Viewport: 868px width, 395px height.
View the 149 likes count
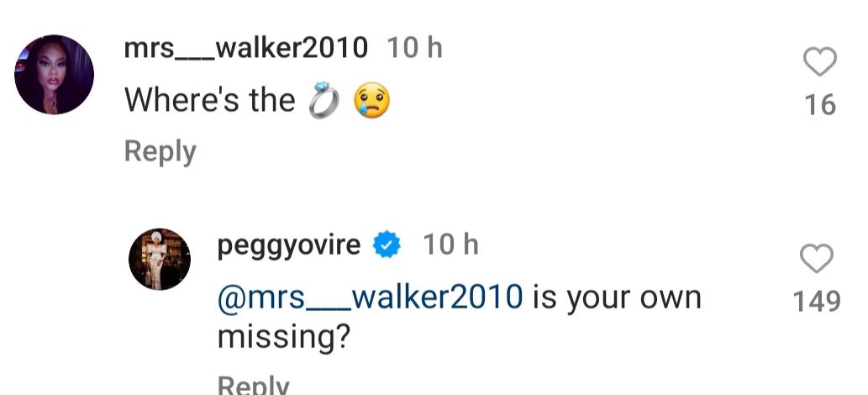click(817, 301)
